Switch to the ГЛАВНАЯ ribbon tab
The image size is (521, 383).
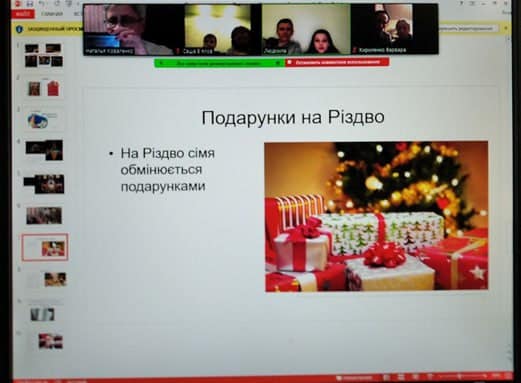click(52, 14)
